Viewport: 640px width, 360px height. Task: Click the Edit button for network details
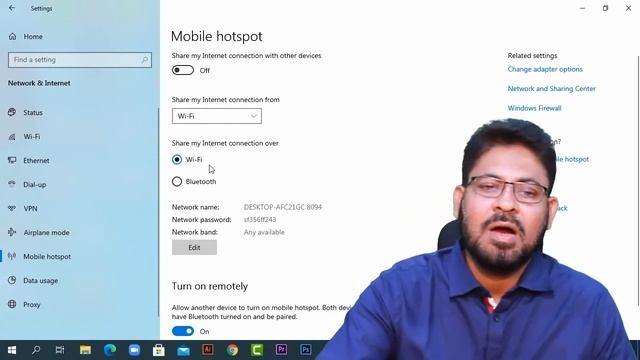click(x=194, y=247)
